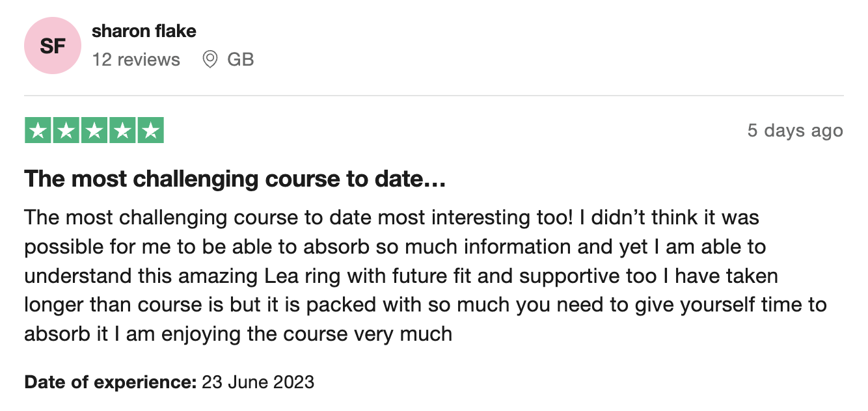868x411 pixels.
Task: Click the first green rating star
Action: [38, 130]
